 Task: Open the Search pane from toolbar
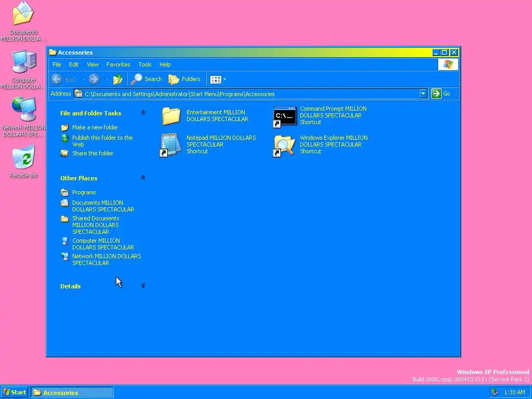coord(146,79)
